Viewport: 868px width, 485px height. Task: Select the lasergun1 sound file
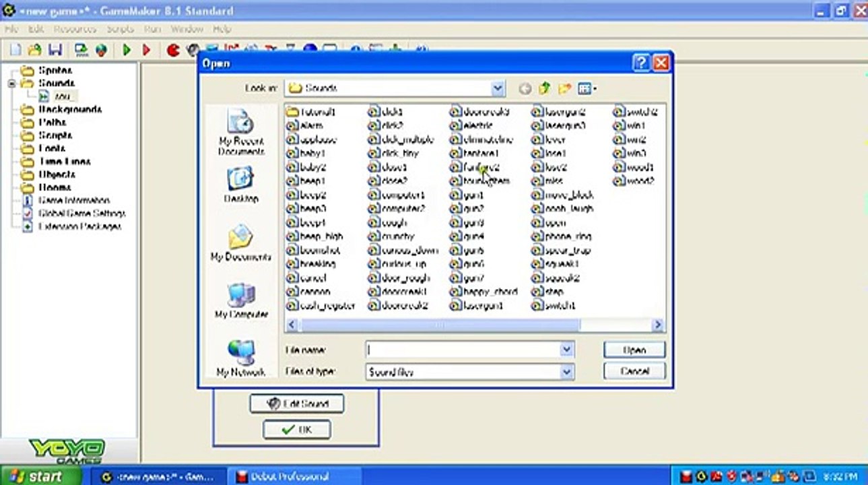[476, 306]
